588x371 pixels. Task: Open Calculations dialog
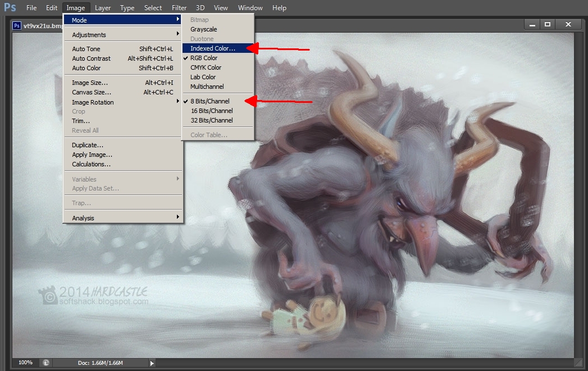tap(122, 164)
